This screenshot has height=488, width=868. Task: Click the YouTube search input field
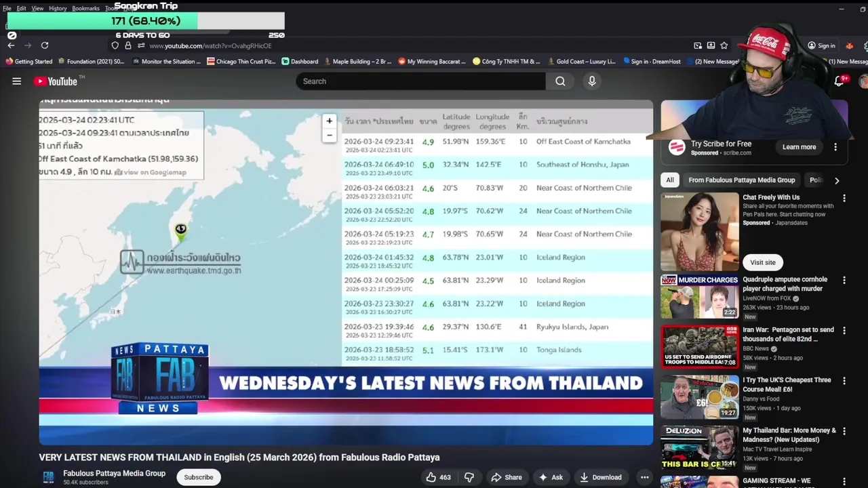(420, 81)
